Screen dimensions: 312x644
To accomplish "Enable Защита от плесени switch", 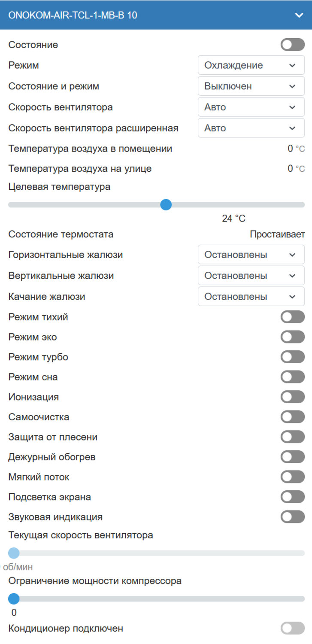I will 293,437.
